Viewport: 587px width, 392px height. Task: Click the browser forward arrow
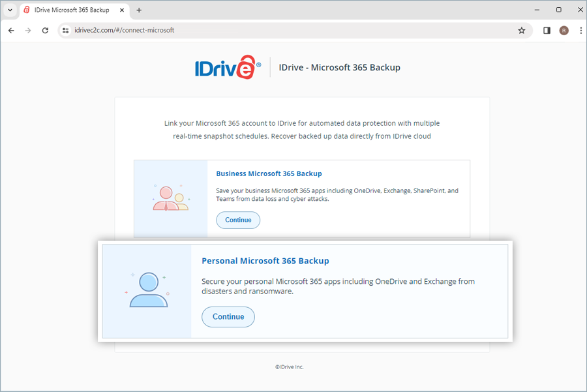[28, 30]
